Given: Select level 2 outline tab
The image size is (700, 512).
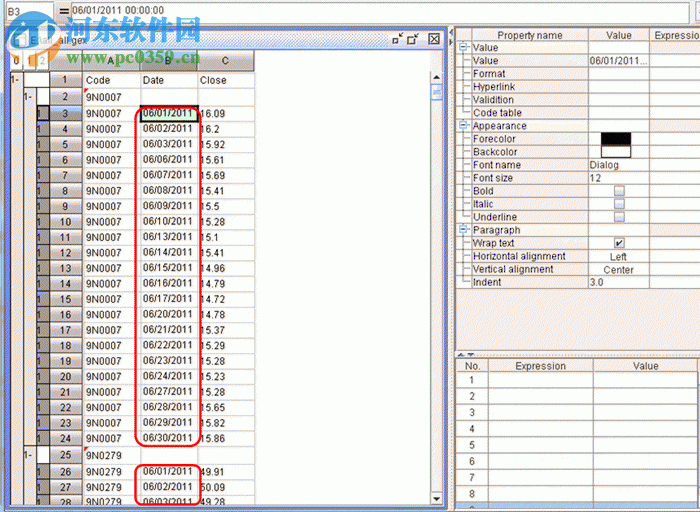Looking at the screenshot, I should 42,60.
